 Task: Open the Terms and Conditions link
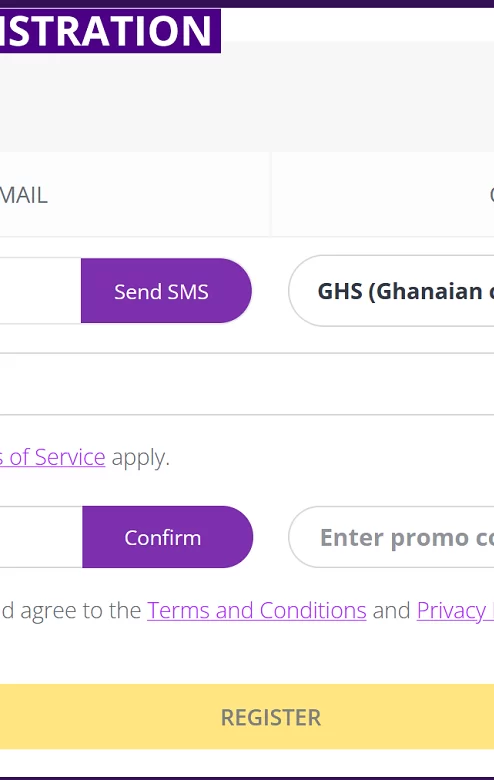pyautogui.click(x=257, y=610)
